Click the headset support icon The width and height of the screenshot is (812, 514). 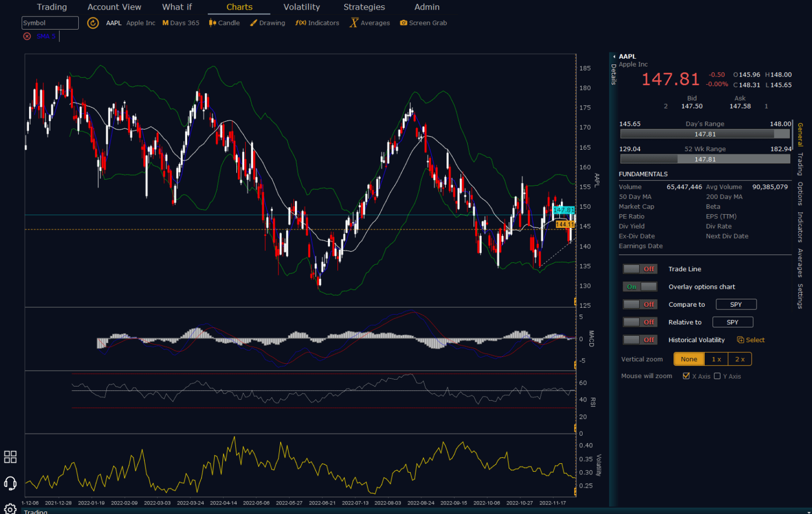10,483
